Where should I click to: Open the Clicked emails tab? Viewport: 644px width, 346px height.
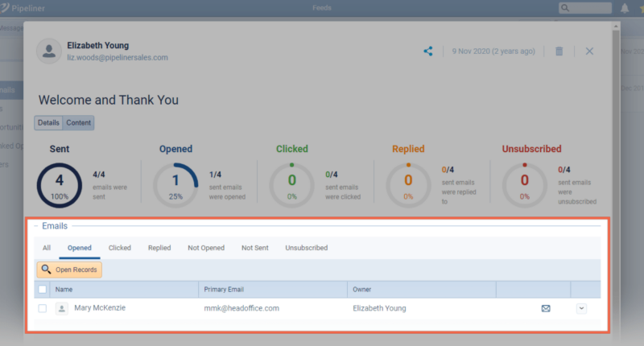pyautogui.click(x=120, y=248)
